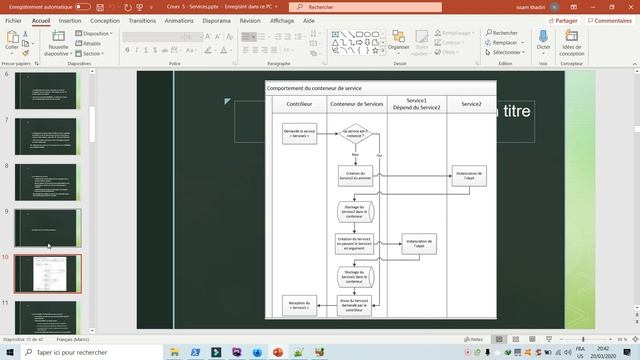Switch to the Affichage tab
This screenshot has width=640, height=360.
282,20
